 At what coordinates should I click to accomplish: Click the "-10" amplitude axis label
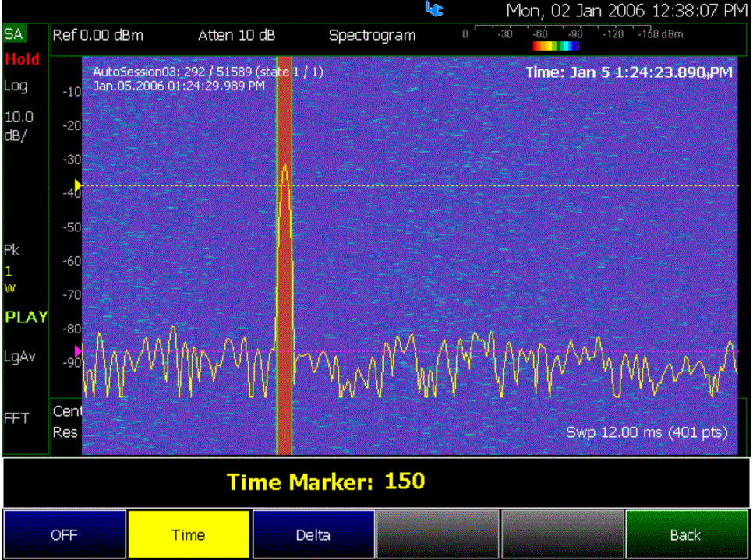tap(72, 92)
